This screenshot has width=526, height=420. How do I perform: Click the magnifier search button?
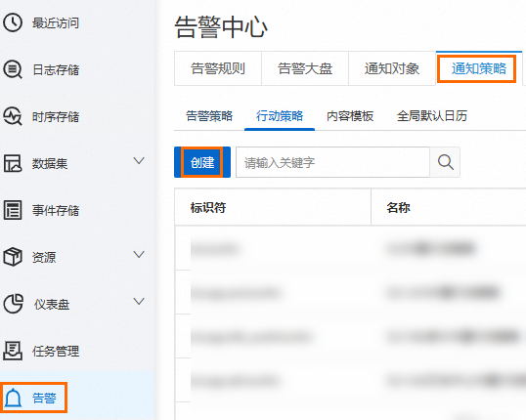coord(445,162)
